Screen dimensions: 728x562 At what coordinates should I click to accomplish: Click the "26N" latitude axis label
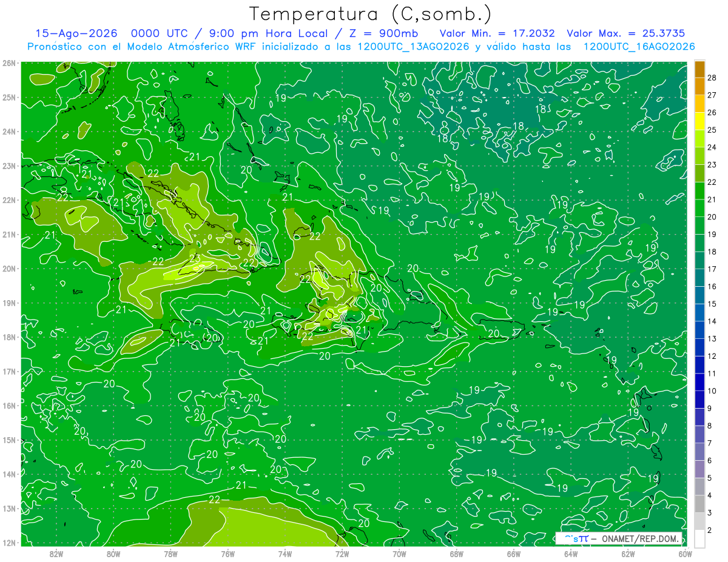click(9, 63)
